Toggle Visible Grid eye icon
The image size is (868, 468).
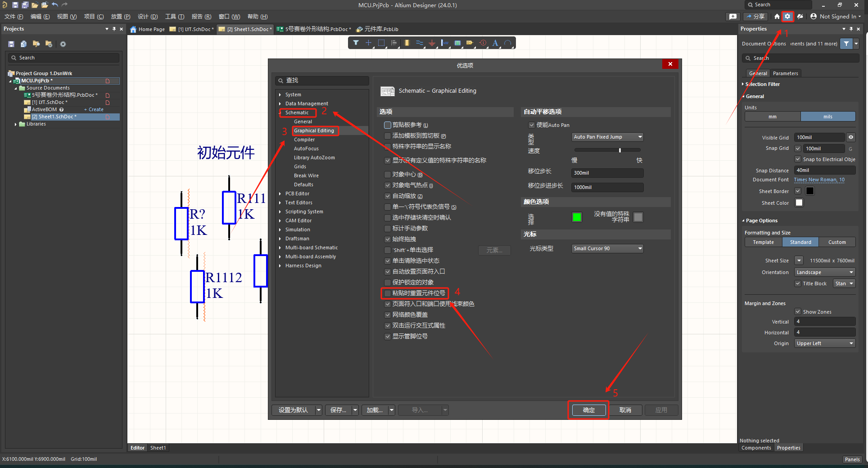coord(851,137)
